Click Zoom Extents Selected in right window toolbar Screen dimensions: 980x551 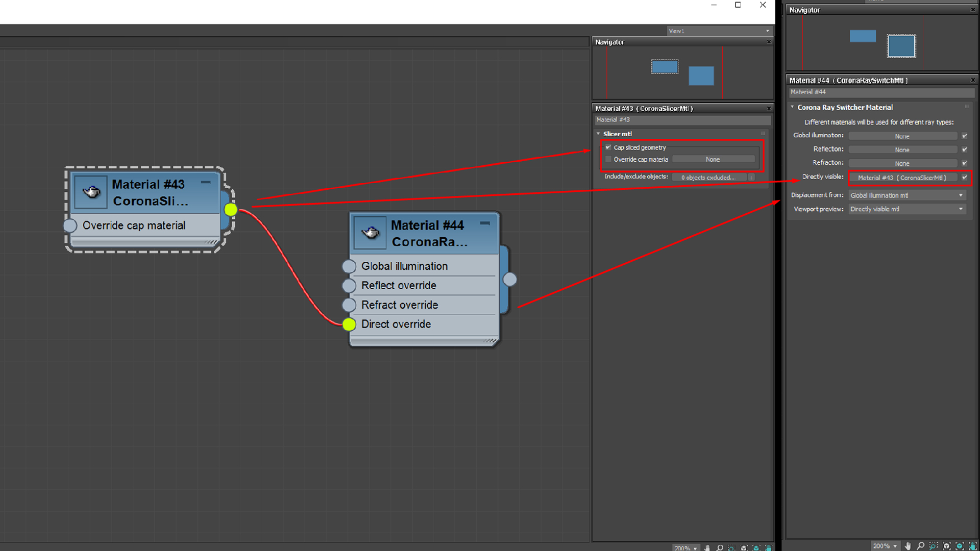click(960, 546)
